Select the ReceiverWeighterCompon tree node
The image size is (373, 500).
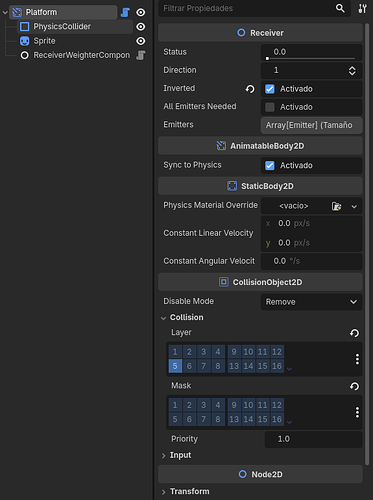click(x=82, y=55)
